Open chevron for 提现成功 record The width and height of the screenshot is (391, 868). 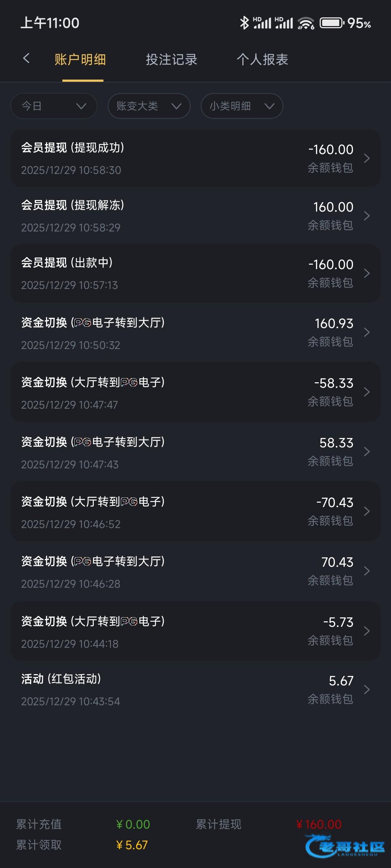pos(366,158)
